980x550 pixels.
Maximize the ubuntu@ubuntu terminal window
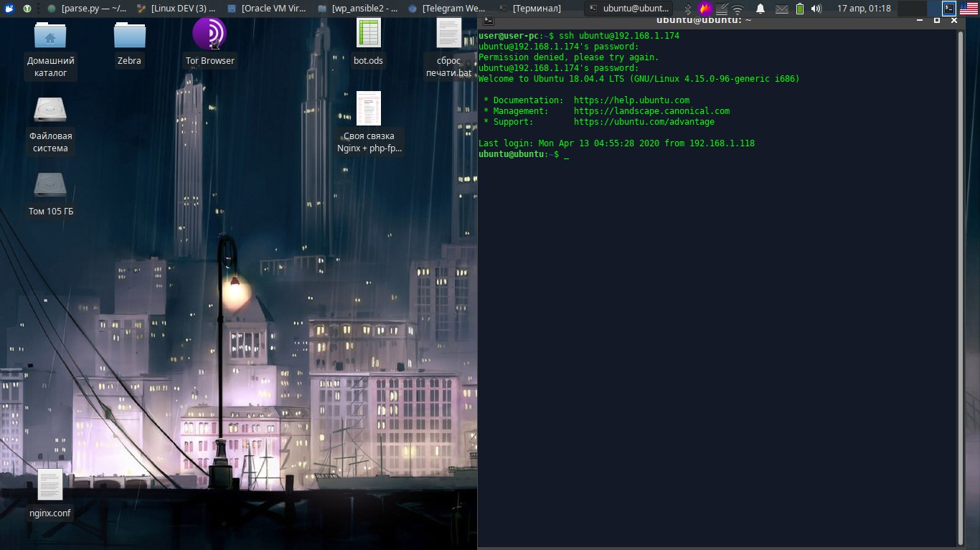937,20
